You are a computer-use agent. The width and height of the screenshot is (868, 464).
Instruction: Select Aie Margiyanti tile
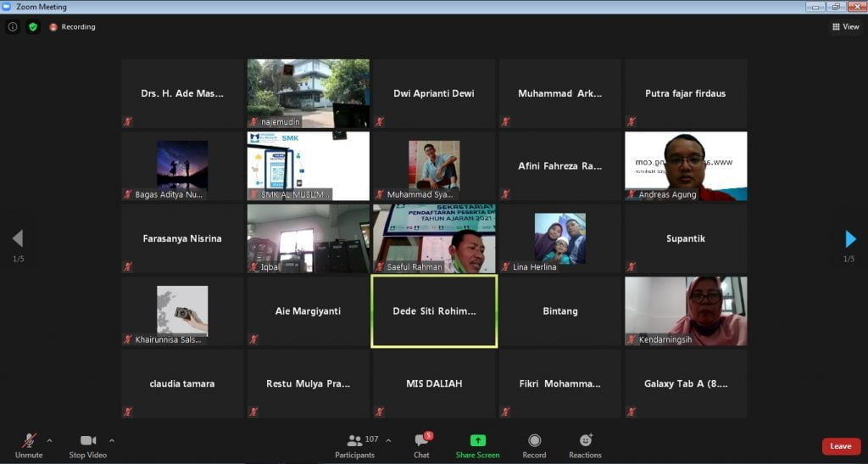(309, 311)
